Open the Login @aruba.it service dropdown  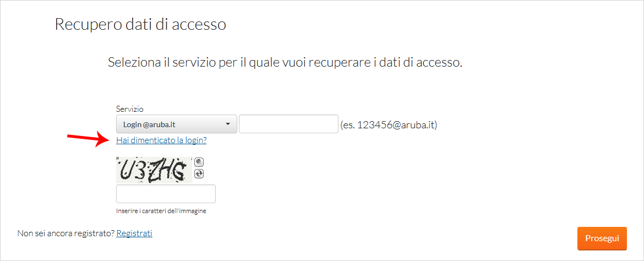coord(177,124)
